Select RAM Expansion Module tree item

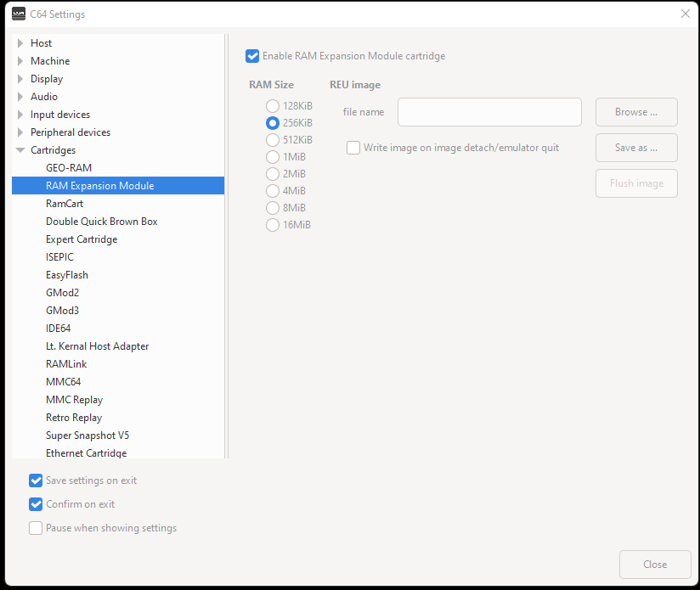click(118, 186)
